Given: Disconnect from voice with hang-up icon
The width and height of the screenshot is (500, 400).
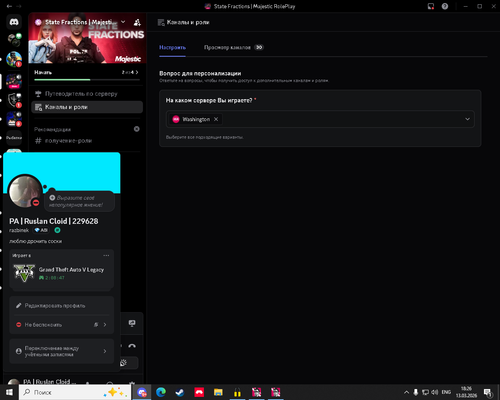Looking at the screenshot, I should [132, 346].
